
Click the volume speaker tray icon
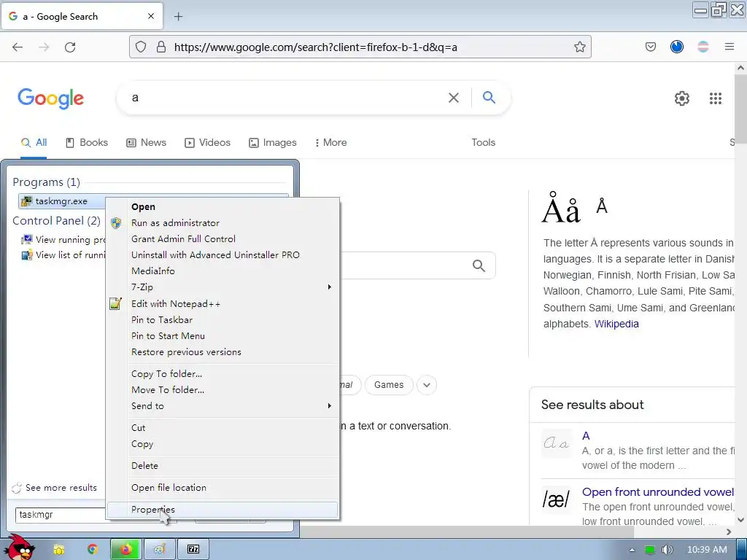click(x=667, y=550)
